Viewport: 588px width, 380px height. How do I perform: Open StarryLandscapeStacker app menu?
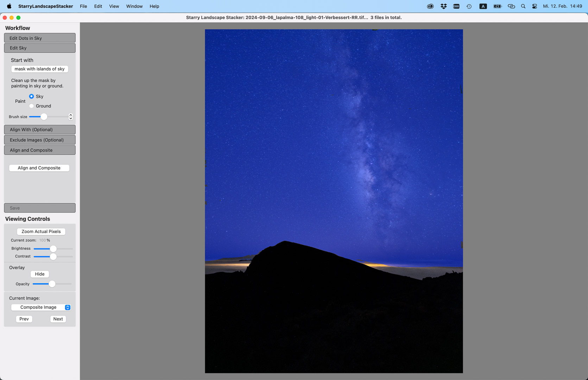tap(46, 6)
